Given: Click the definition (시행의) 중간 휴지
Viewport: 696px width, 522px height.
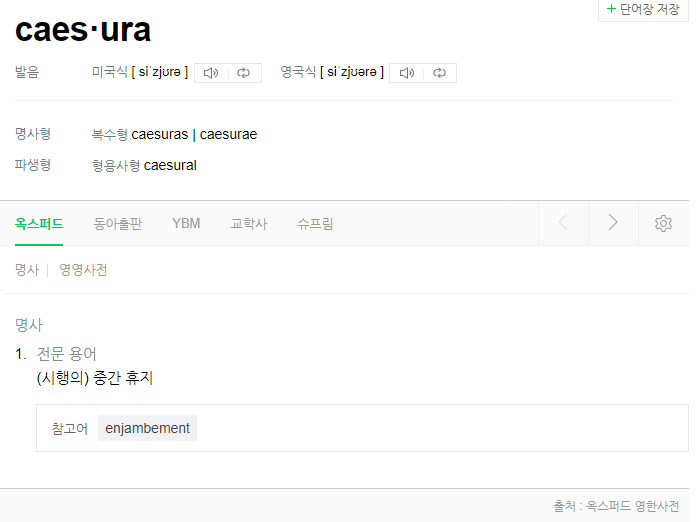Looking at the screenshot, I should [x=95, y=378].
